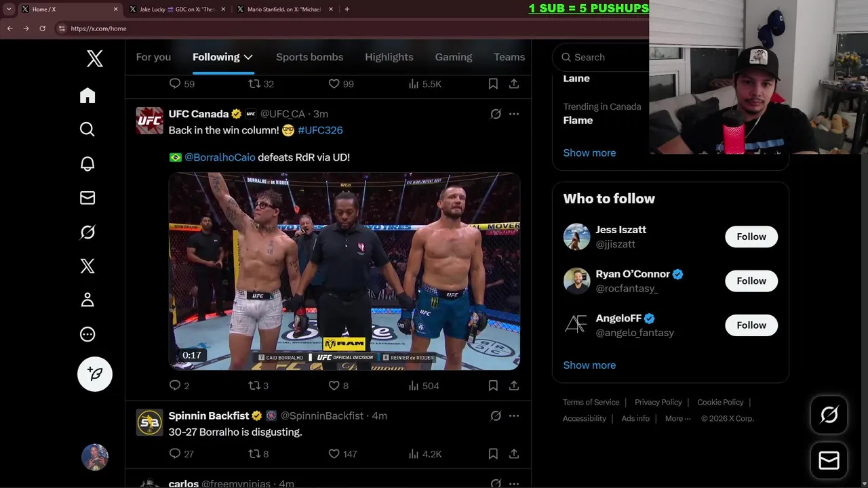Screen dimensions: 868x488
Task: Switch to Sports bombs tab
Action: tap(309, 57)
